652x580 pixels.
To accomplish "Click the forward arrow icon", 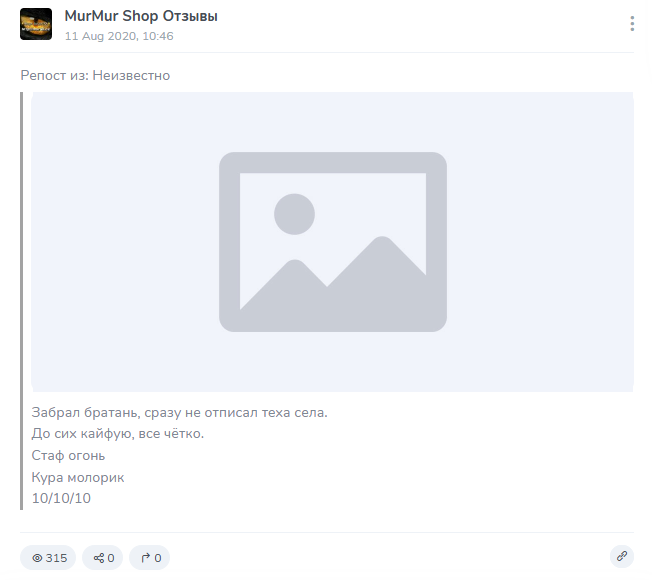I will click(x=145, y=558).
